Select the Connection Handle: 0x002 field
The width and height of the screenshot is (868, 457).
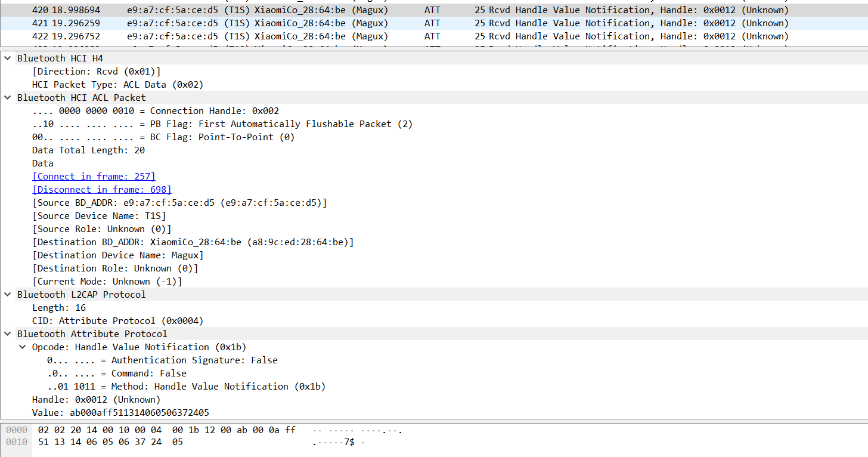pyautogui.click(x=156, y=111)
